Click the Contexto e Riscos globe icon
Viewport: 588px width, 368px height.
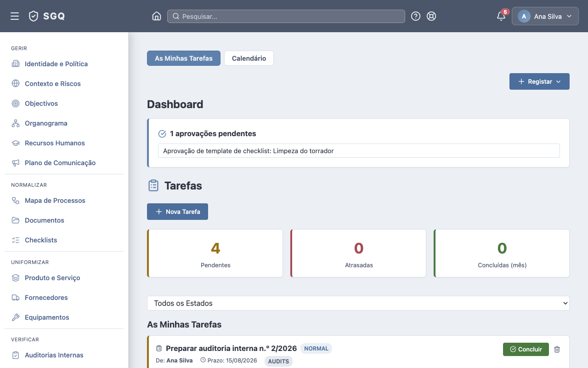pyautogui.click(x=16, y=84)
